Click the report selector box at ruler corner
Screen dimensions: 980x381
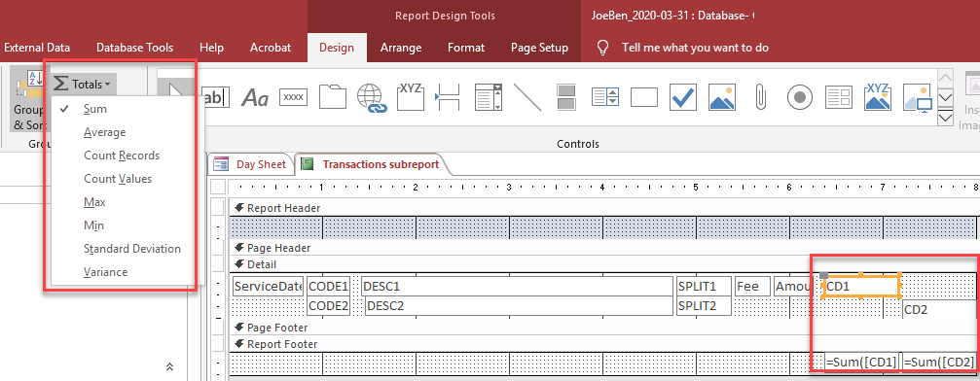(x=217, y=187)
